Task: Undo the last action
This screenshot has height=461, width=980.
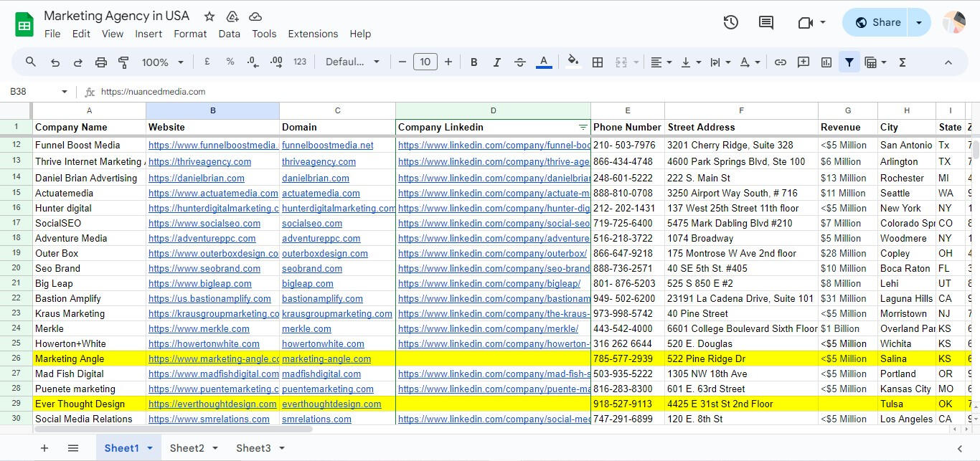Action: (x=55, y=62)
